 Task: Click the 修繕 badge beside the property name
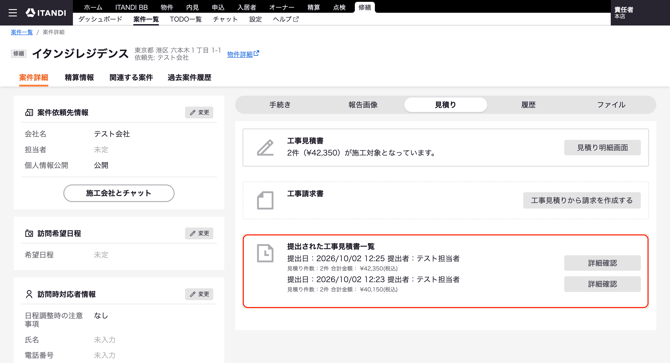(19, 53)
